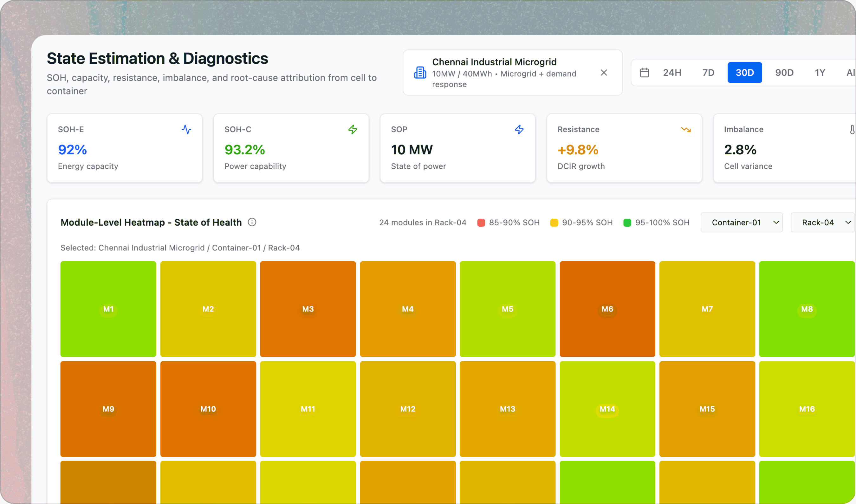Select module M2 in the heatmap

pos(208,309)
